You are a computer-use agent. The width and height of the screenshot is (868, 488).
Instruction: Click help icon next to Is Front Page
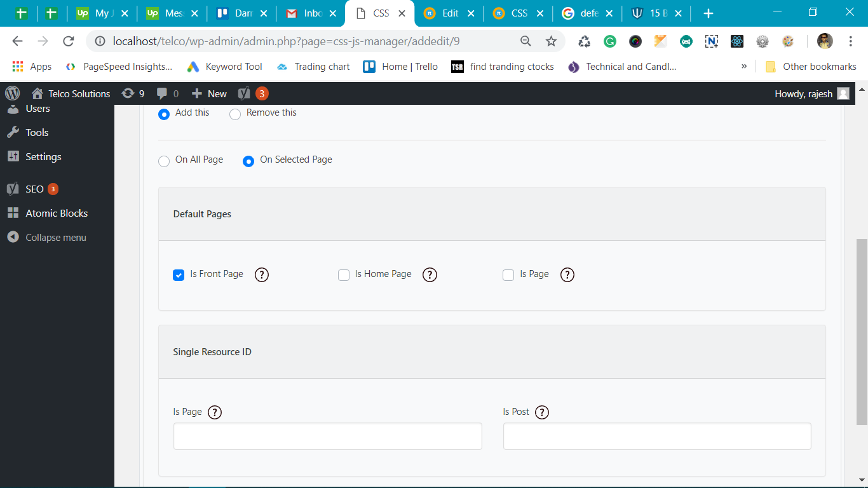pyautogui.click(x=261, y=274)
